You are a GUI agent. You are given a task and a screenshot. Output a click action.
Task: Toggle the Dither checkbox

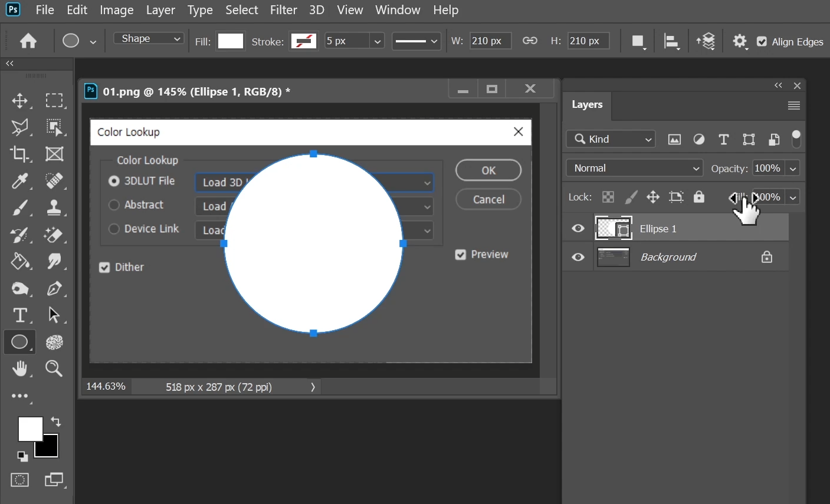104,268
